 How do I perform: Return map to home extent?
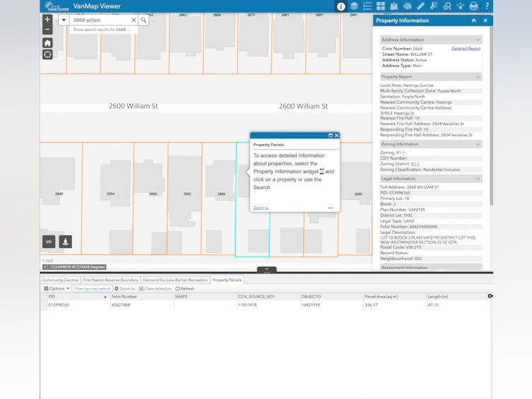pos(47,43)
